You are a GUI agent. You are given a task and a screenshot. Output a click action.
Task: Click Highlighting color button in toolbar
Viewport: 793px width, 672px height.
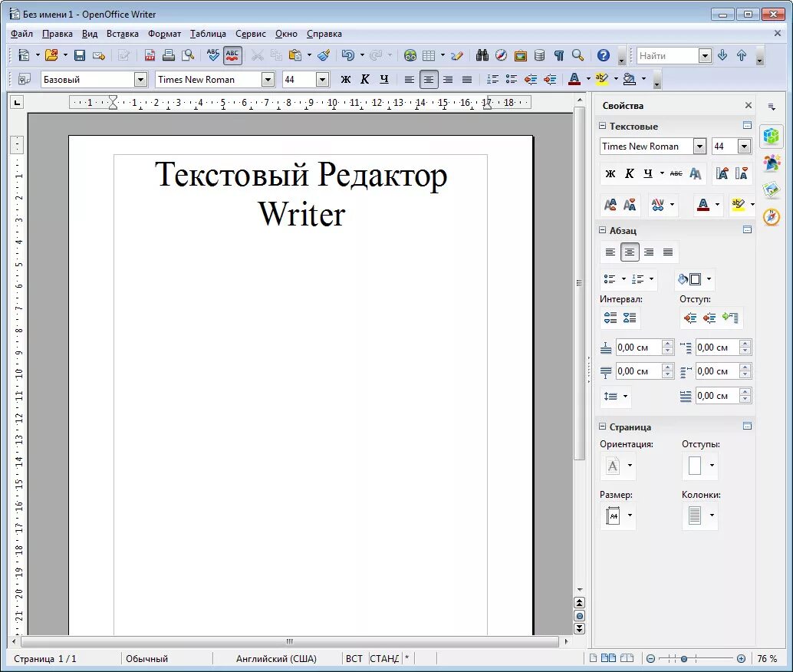[602, 80]
